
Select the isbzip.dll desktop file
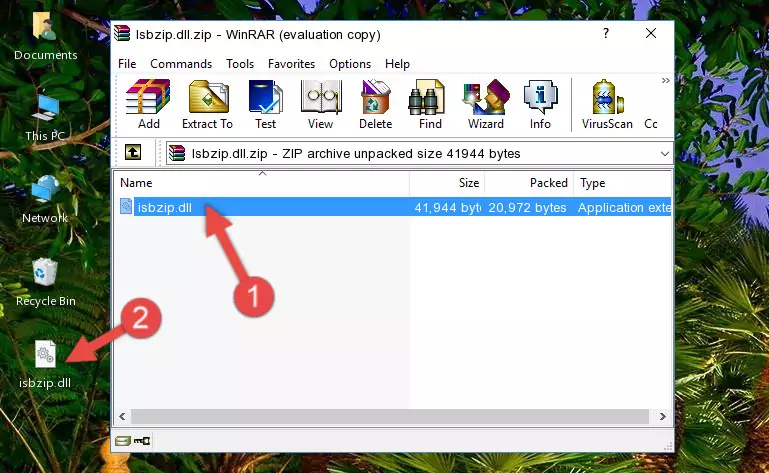pos(45,365)
